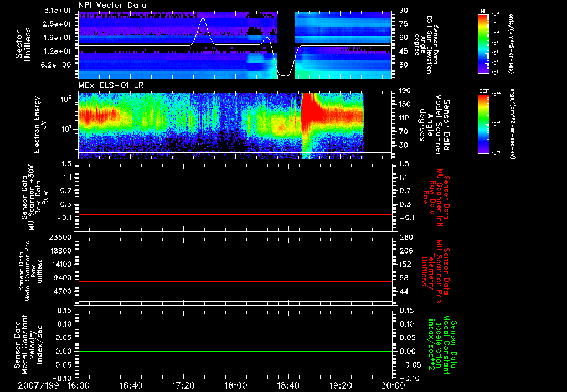
Task: Select the 16:40 time axis label
Action: pyautogui.click(x=131, y=385)
